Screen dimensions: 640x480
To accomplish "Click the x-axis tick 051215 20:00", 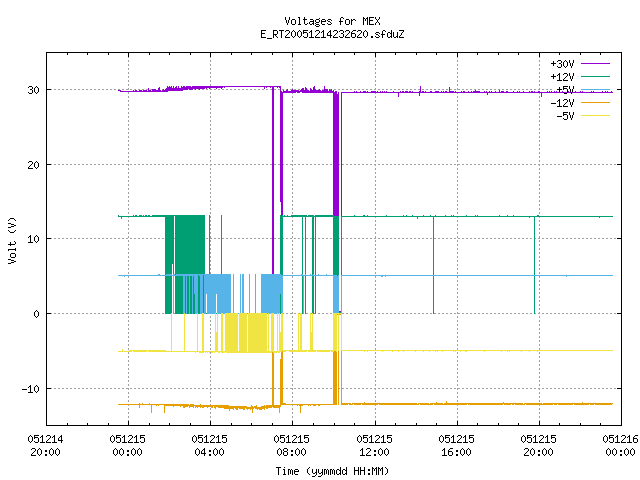I will pos(538,446).
